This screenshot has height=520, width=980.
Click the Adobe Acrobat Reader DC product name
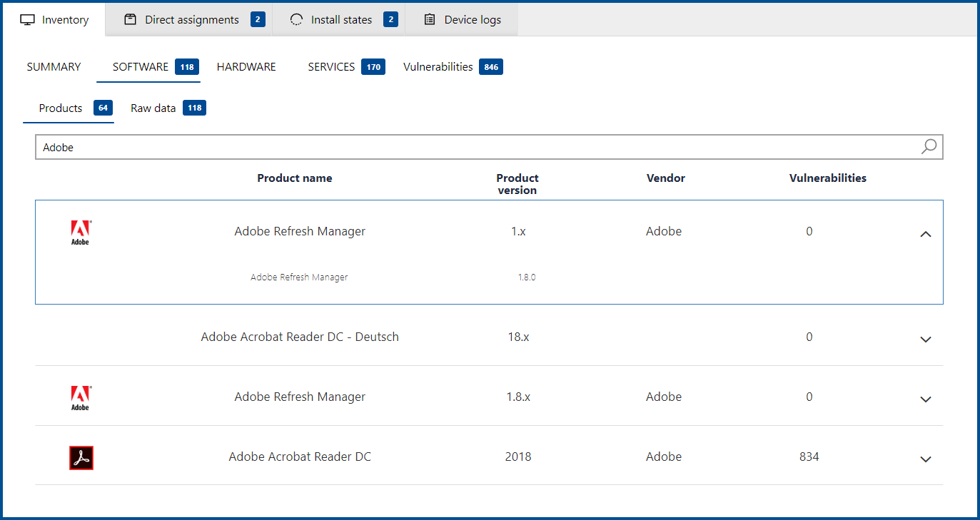click(300, 457)
